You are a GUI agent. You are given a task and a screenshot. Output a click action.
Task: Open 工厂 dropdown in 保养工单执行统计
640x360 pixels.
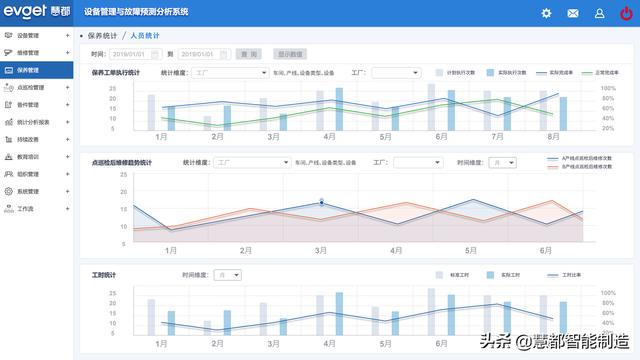click(396, 73)
